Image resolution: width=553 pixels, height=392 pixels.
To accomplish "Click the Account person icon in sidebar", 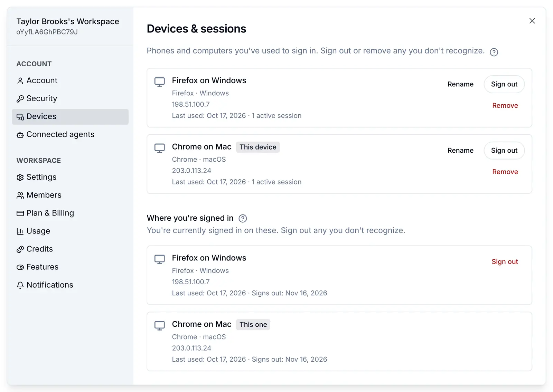I will [x=20, y=81].
